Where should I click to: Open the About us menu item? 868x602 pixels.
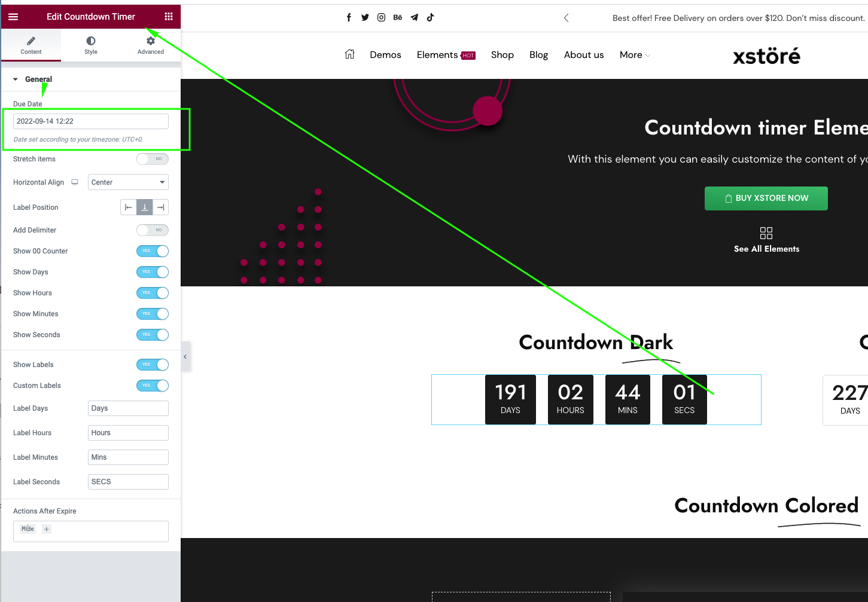tap(584, 55)
